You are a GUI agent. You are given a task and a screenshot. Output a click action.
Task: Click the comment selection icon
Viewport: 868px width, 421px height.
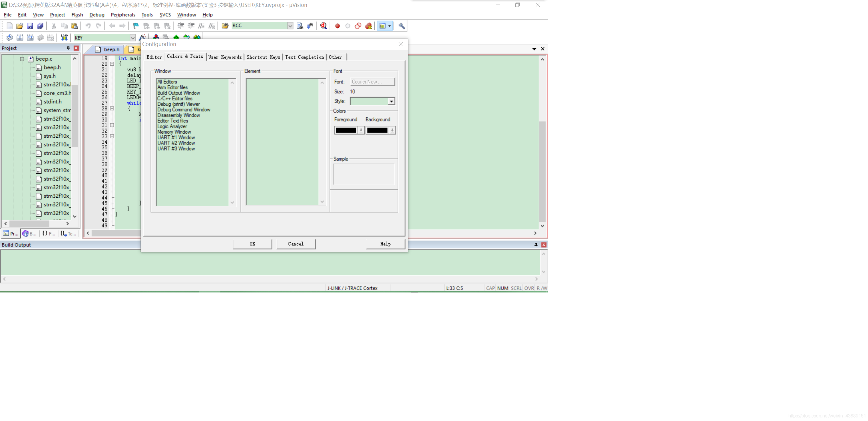[202, 26]
